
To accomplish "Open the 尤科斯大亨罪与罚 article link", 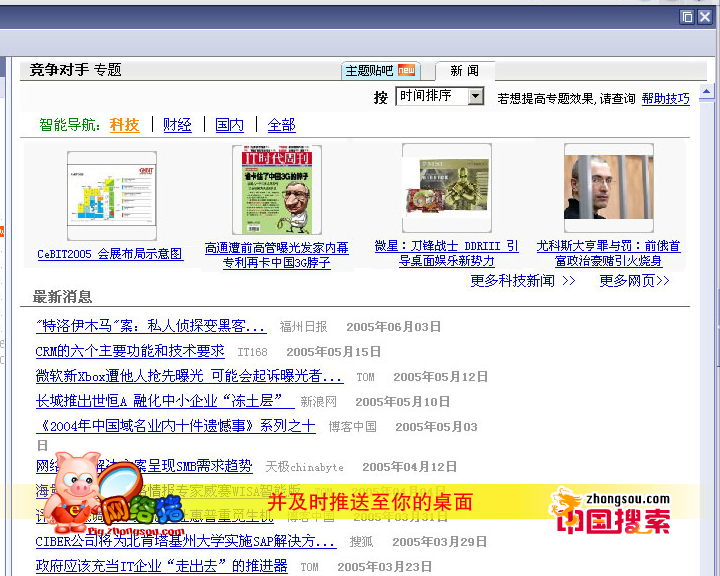I will (x=608, y=254).
